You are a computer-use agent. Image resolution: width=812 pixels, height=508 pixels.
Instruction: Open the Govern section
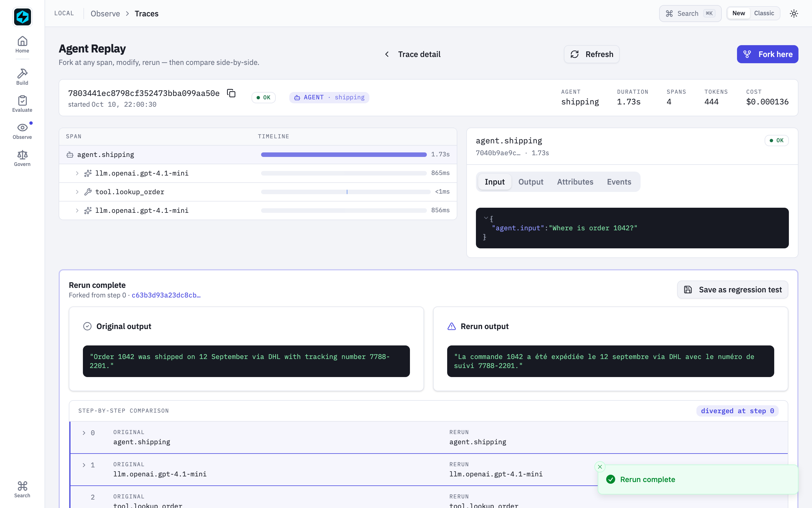tap(22, 158)
